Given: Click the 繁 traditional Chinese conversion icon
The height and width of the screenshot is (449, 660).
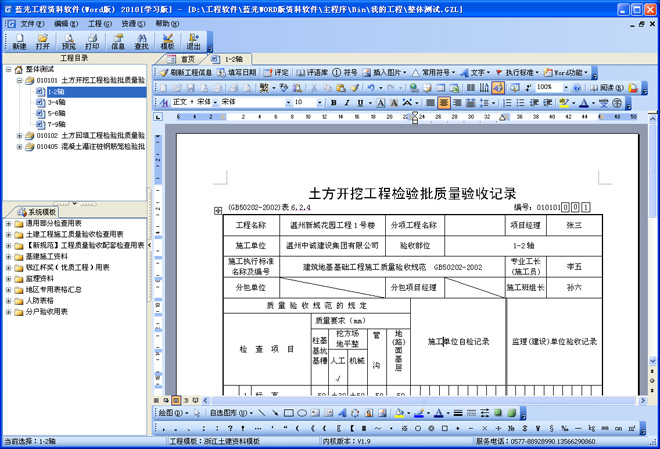Looking at the screenshot, I should point(264,88).
